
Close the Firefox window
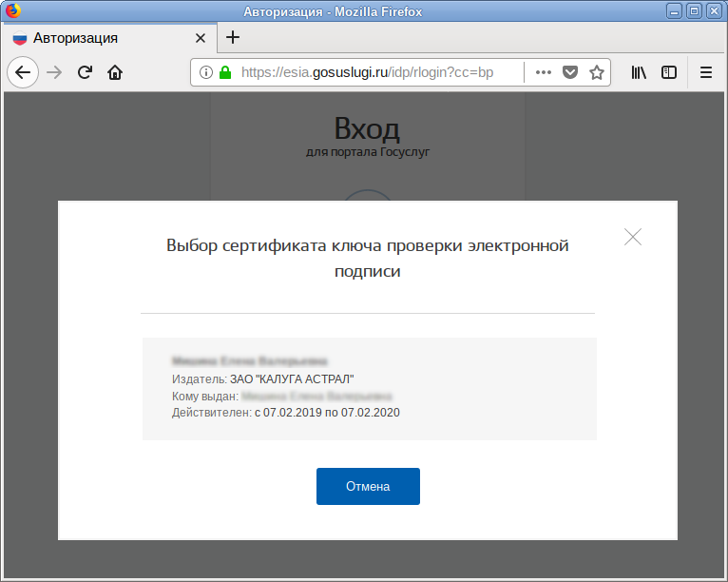click(x=714, y=11)
